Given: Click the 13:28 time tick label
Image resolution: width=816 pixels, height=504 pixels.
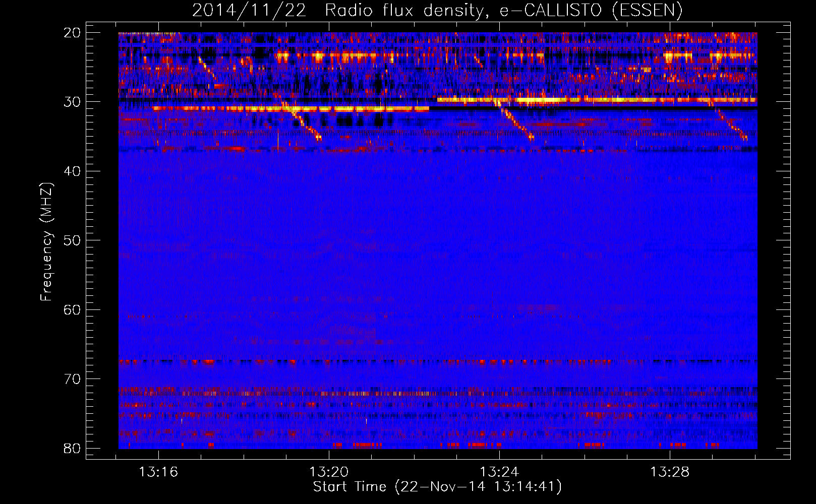Looking at the screenshot, I should click(x=670, y=472).
